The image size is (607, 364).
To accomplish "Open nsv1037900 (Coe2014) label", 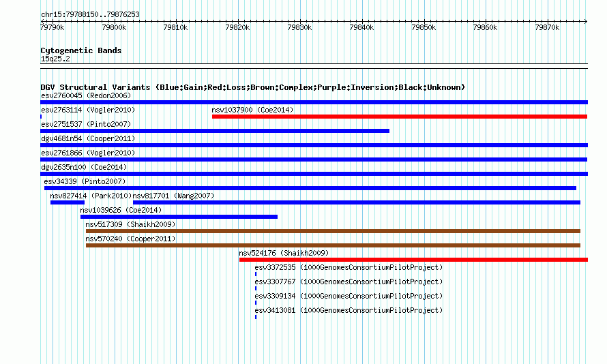I will (x=252, y=110).
